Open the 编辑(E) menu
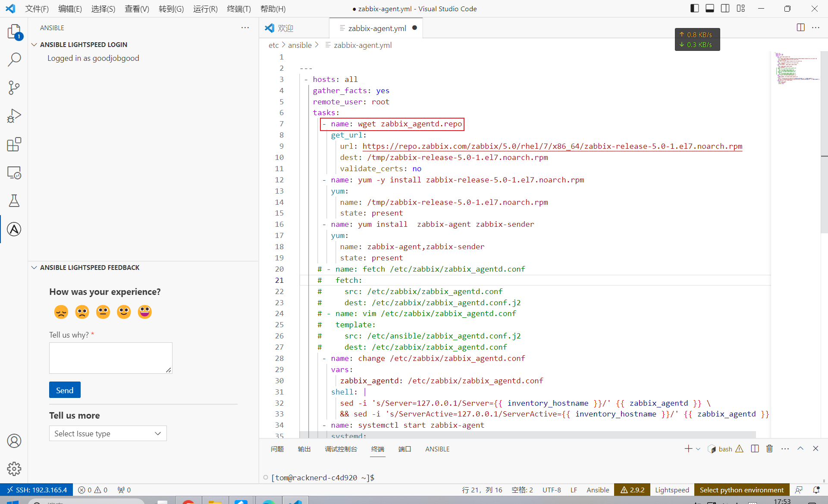The width and height of the screenshot is (828, 504). [x=70, y=9]
